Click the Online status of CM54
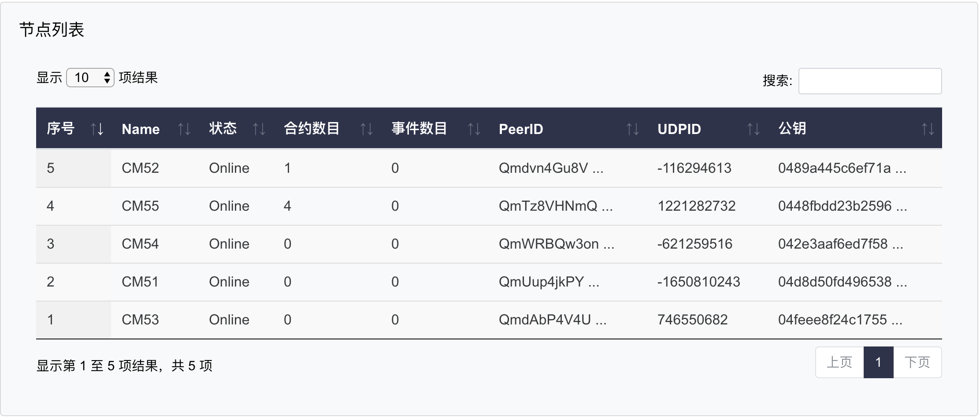The width and height of the screenshot is (980, 417). tap(229, 244)
